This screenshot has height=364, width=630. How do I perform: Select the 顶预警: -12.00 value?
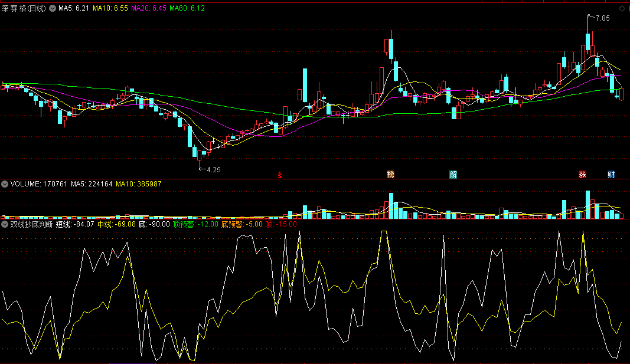tap(195, 224)
